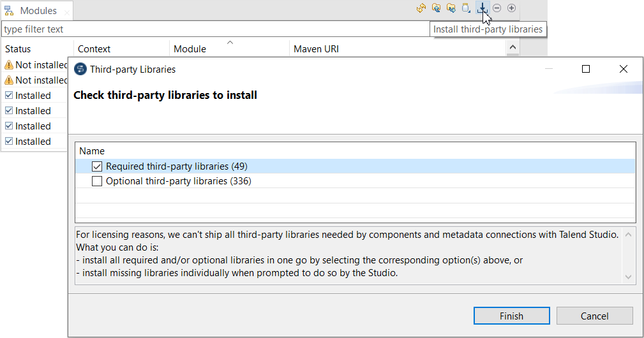Click the folder with right arrow icon
Image resolution: width=644 pixels, height=338 pixels.
(x=451, y=8)
